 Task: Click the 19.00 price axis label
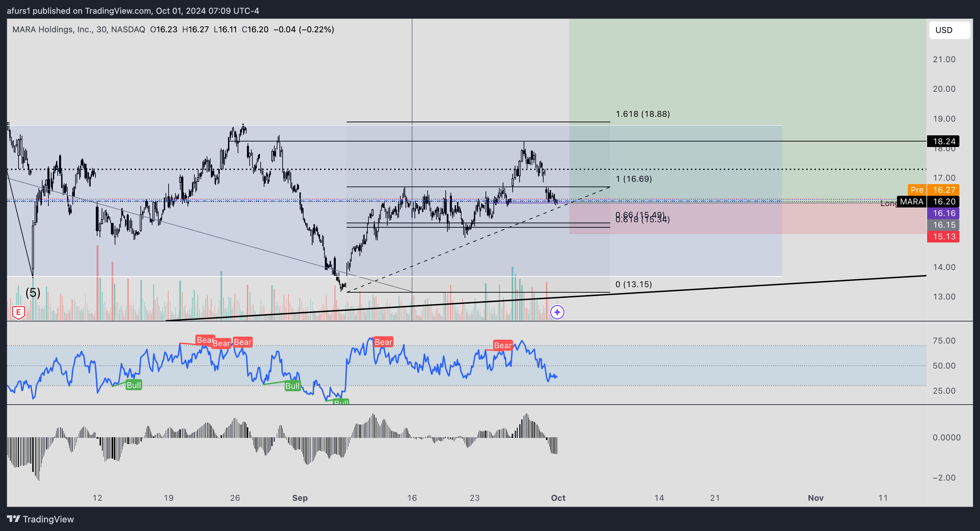pos(944,119)
